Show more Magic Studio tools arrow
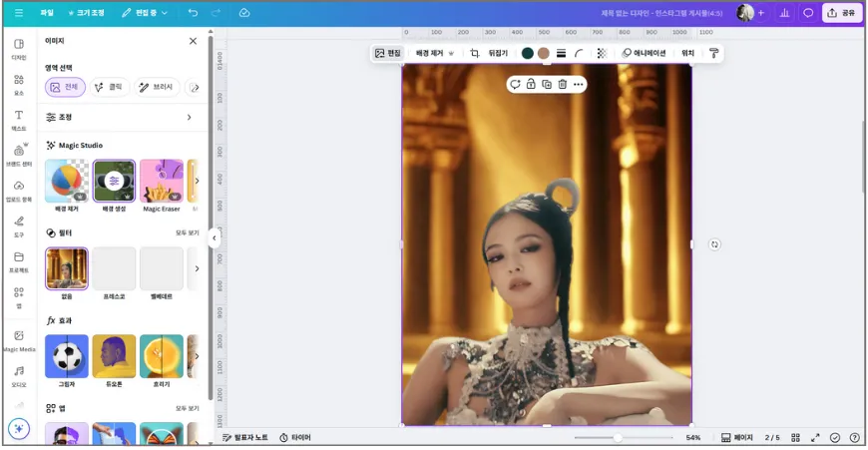The width and height of the screenshot is (868, 450). click(197, 181)
